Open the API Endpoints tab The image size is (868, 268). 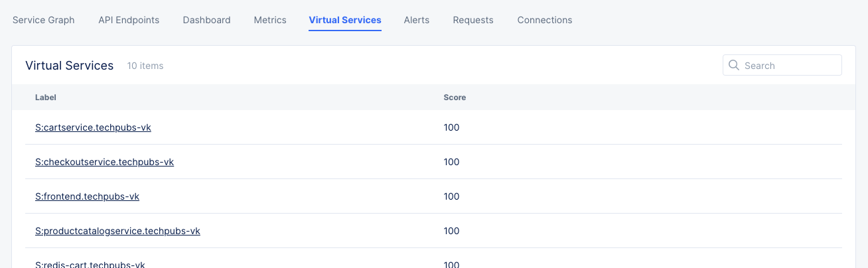(129, 20)
